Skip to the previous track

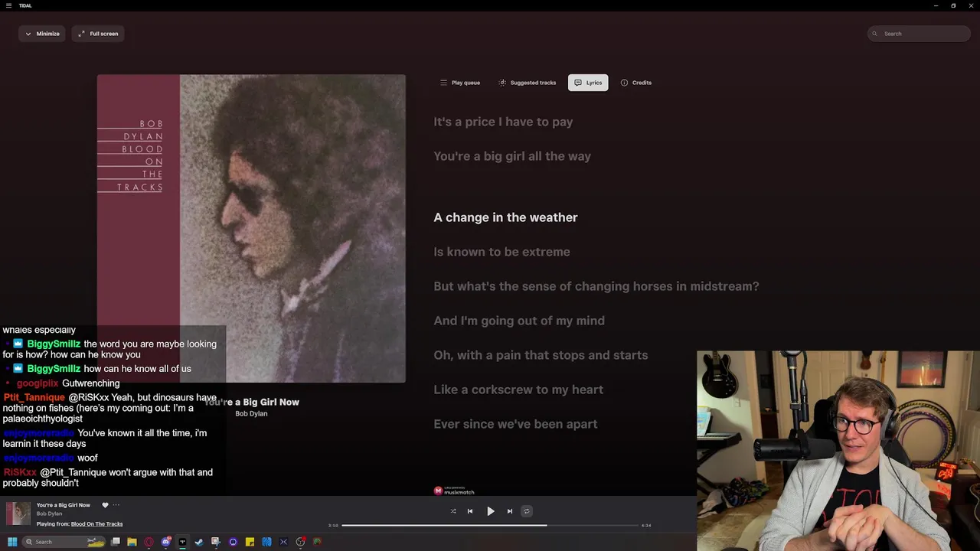[x=470, y=511]
